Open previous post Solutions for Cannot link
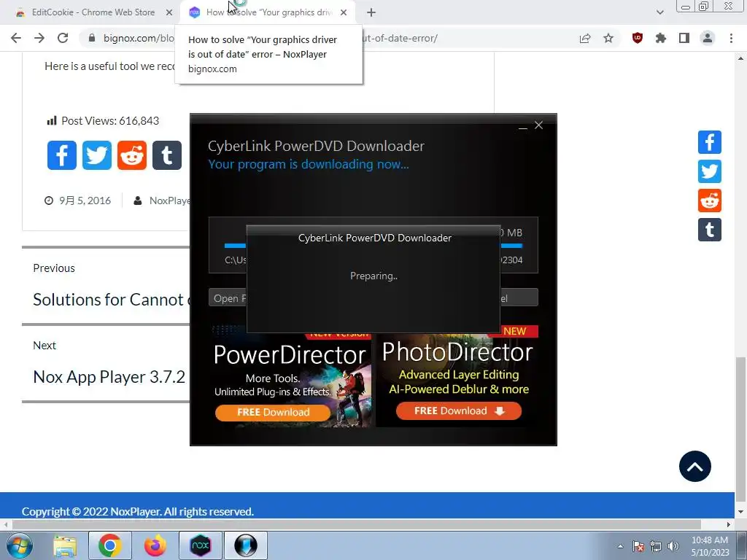Image resolution: width=747 pixels, height=560 pixels. point(112,300)
